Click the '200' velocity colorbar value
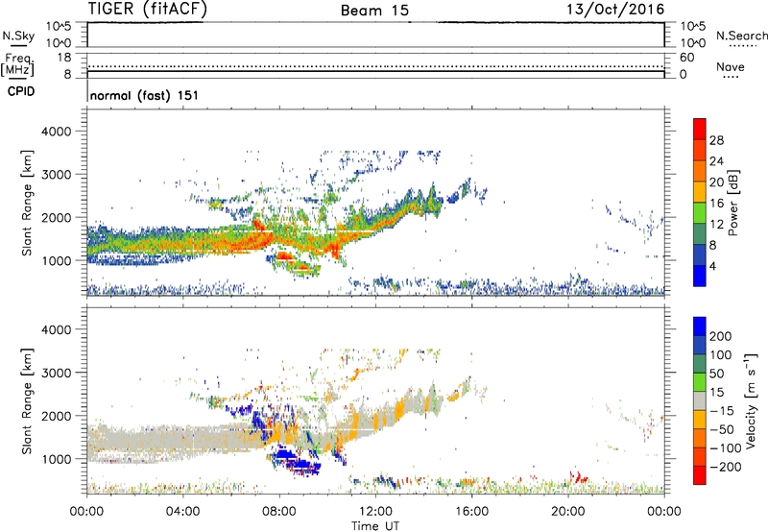Image resolution: width=768 pixels, height=532 pixels. (721, 336)
